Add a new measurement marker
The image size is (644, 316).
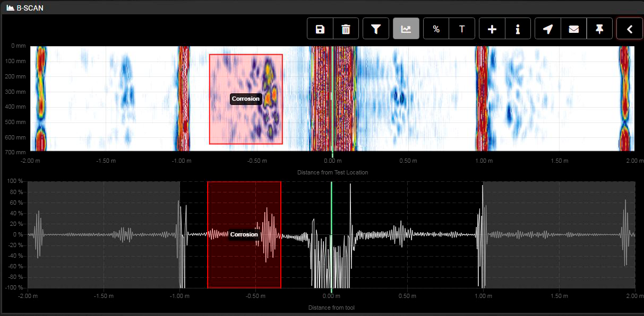(492, 28)
